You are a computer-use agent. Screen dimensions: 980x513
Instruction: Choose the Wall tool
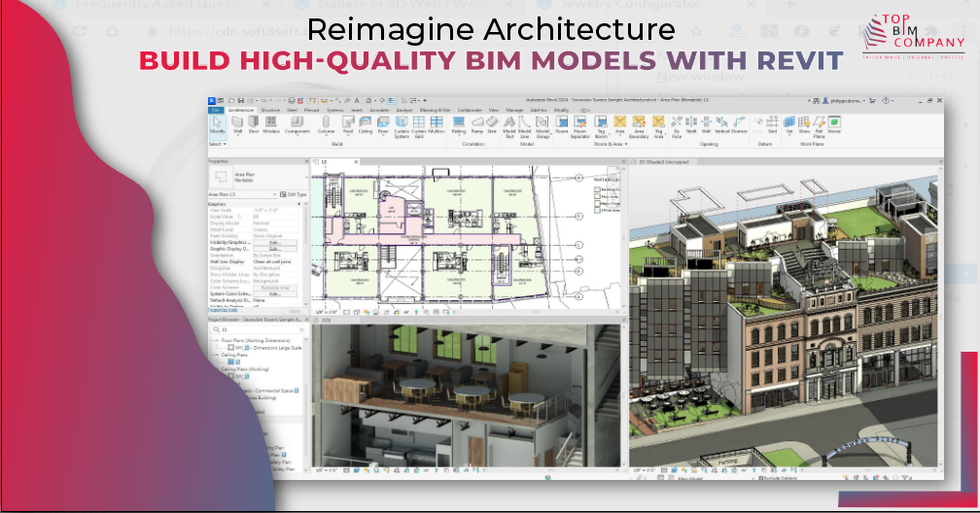click(237, 124)
